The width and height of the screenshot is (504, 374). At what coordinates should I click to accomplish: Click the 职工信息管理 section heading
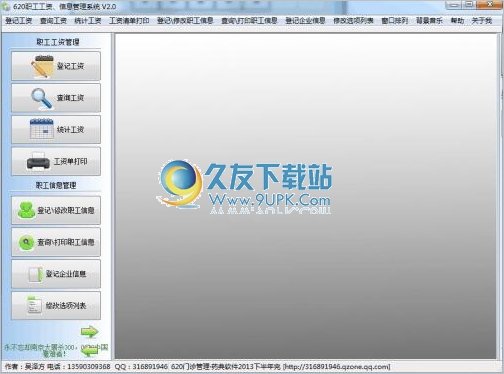coord(56,185)
